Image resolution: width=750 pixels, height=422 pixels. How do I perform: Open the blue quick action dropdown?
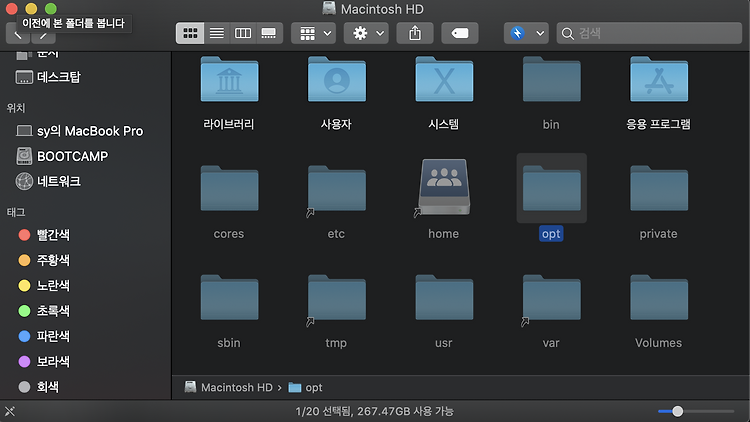(526, 33)
